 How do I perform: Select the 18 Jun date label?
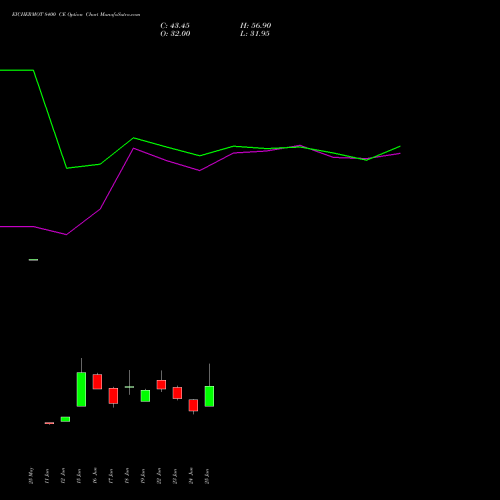[128, 476]
